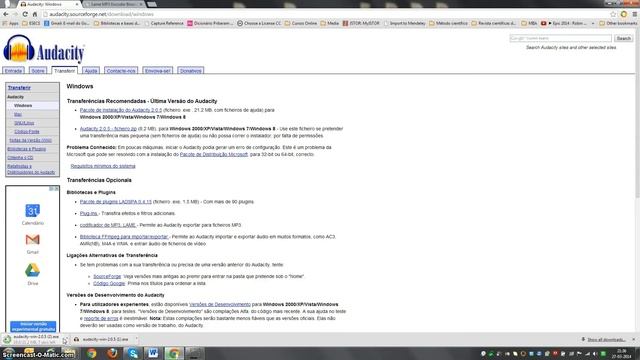The height and width of the screenshot is (360, 640).
Task: Open Requisitos mínimos do sistema link
Action: click(x=103, y=166)
